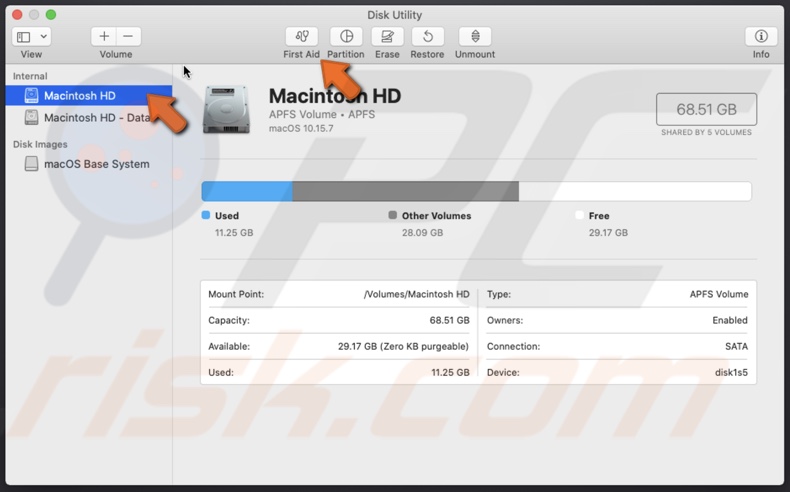The height and width of the screenshot is (492, 790).
Task: Click the Erase toolbar icon
Action: pos(387,37)
